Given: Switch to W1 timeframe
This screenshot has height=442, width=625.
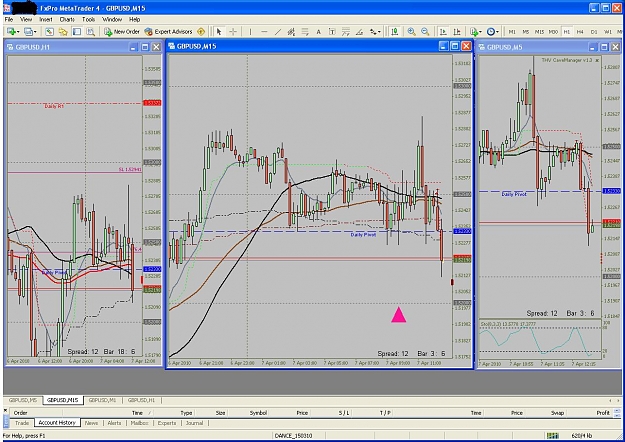Looking at the screenshot, I should 608,31.
